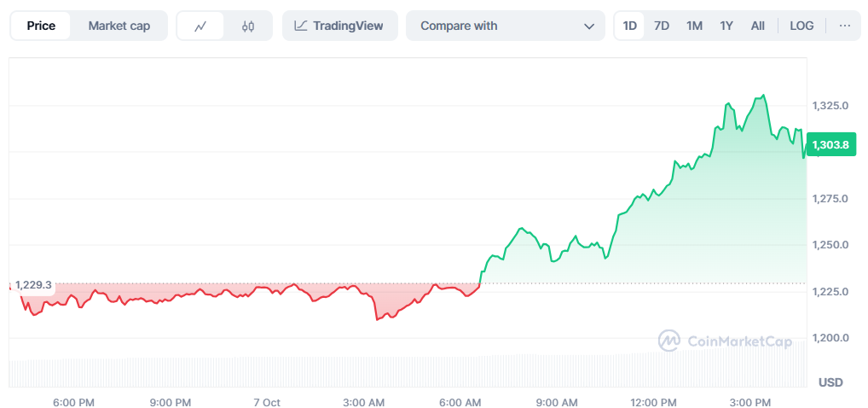
Task: Click the three-dot more options icon
Action: [844, 26]
